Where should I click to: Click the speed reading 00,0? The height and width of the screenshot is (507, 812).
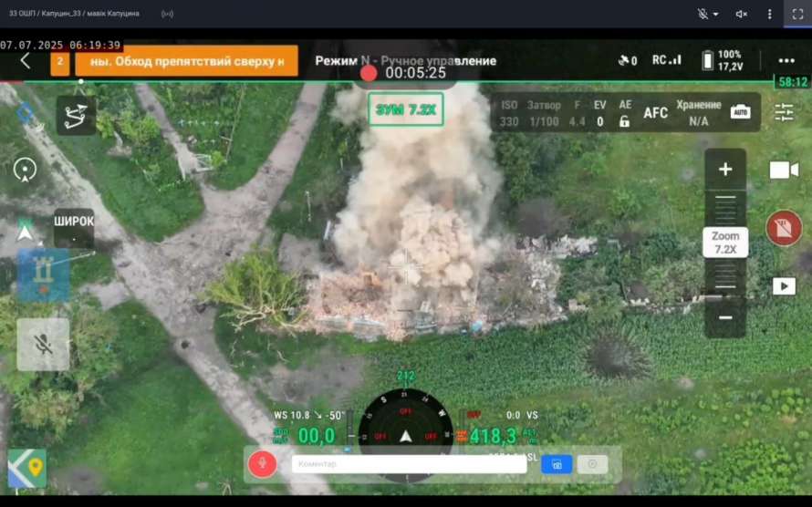317,436
